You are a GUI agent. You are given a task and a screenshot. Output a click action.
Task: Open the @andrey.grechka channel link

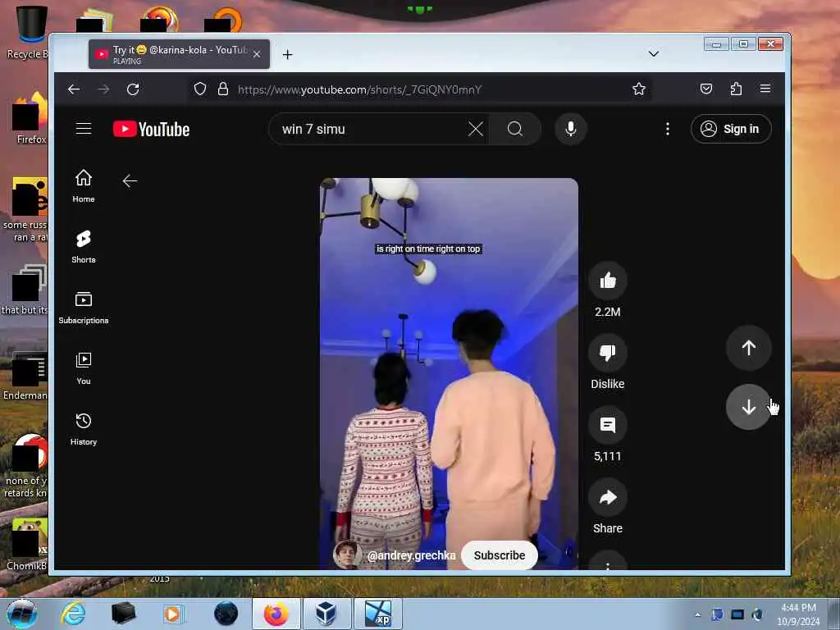(x=412, y=555)
